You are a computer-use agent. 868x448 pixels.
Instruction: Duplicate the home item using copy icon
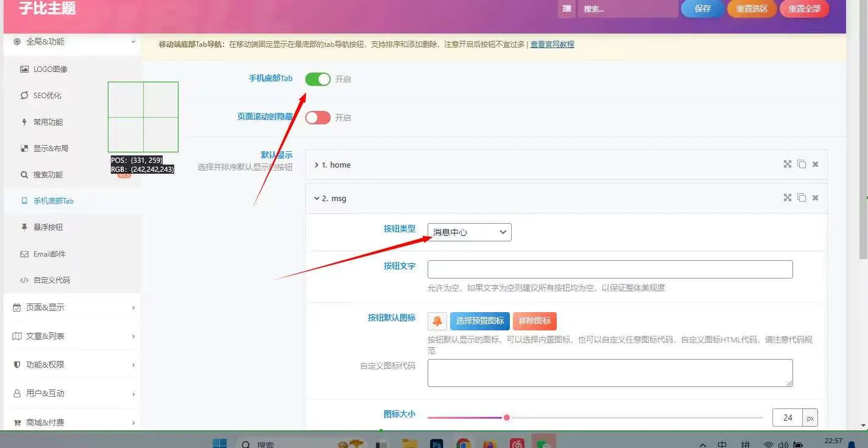(802, 165)
